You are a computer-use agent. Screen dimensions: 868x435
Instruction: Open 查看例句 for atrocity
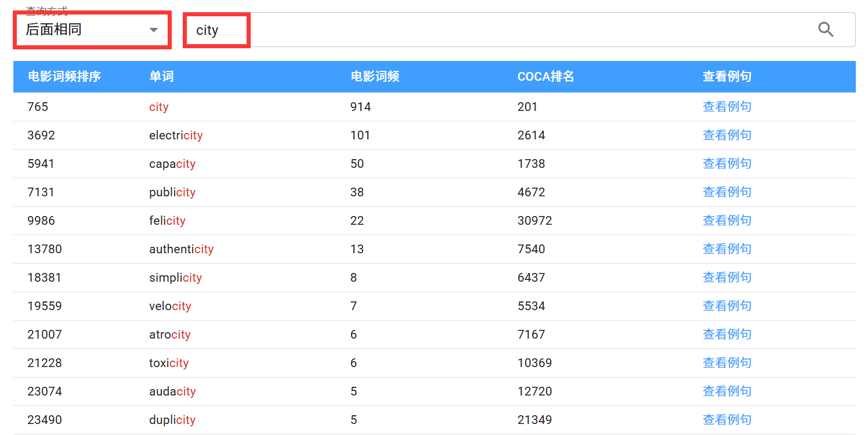point(726,335)
